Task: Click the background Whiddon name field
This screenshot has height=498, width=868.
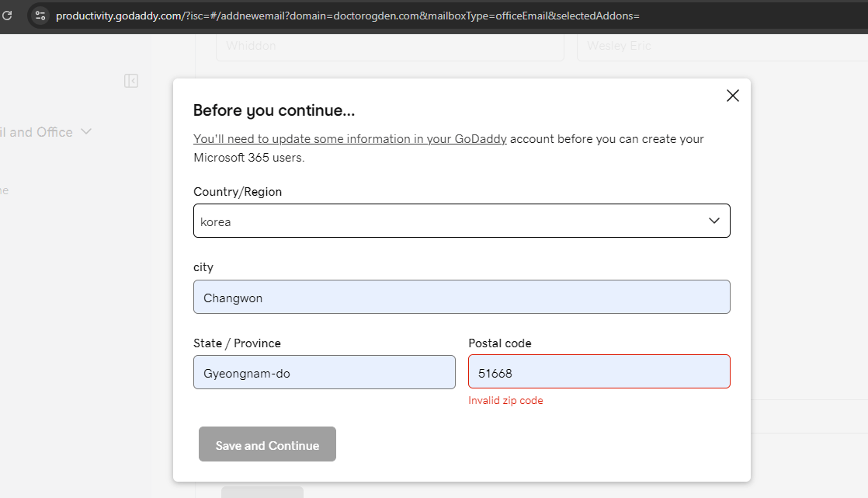Action: (x=389, y=46)
